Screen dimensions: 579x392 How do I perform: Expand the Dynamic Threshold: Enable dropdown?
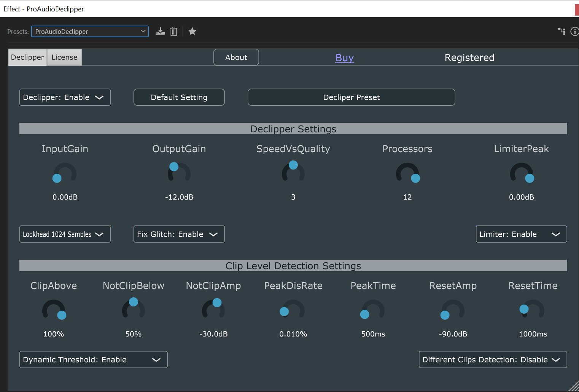pyautogui.click(x=94, y=360)
